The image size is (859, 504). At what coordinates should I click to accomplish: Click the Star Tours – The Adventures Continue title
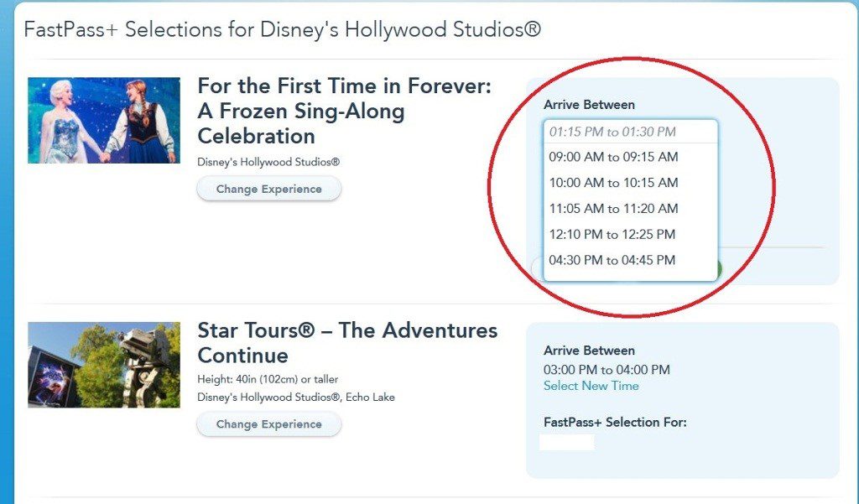[x=347, y=342]
